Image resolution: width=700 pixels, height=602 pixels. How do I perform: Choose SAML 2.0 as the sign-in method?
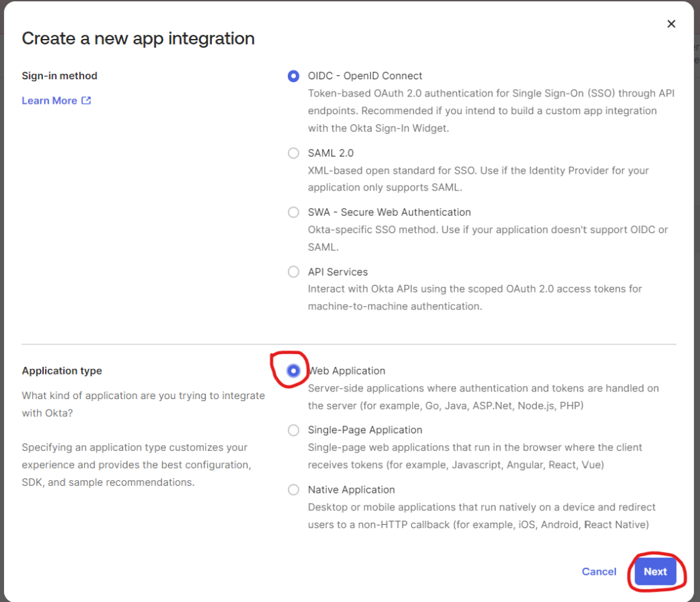[293, 153]
